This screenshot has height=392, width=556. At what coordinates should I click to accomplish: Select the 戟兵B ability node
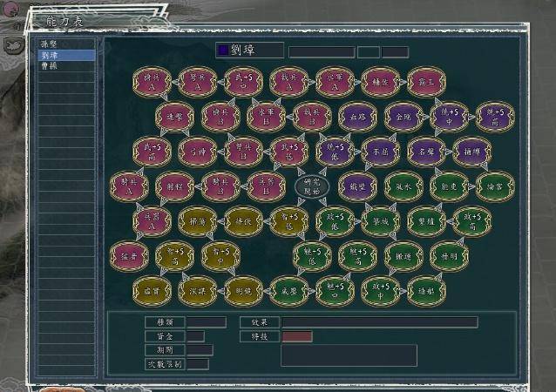point(312,117)
